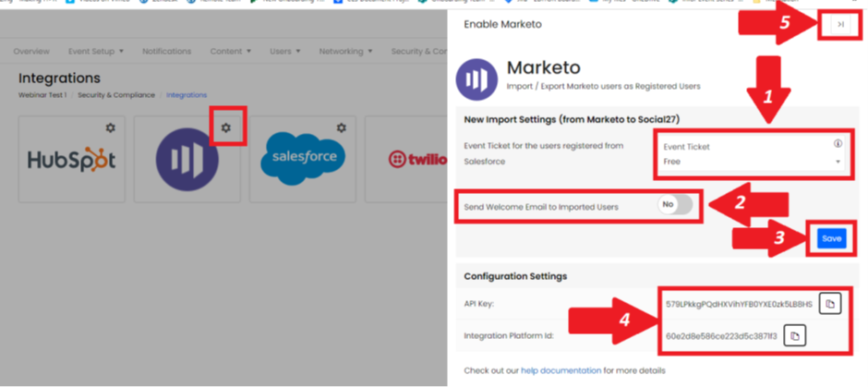Screen dimensions: 868x387
Task: Switch to the Notifications tab
Action: [x=166, y=51]
